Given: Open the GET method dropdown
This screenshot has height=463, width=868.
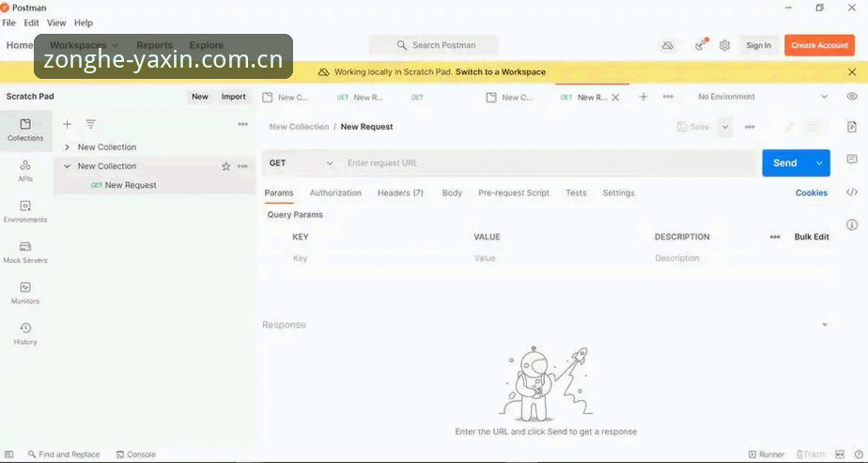Looking at the screenshot, I should click(301, 163).
